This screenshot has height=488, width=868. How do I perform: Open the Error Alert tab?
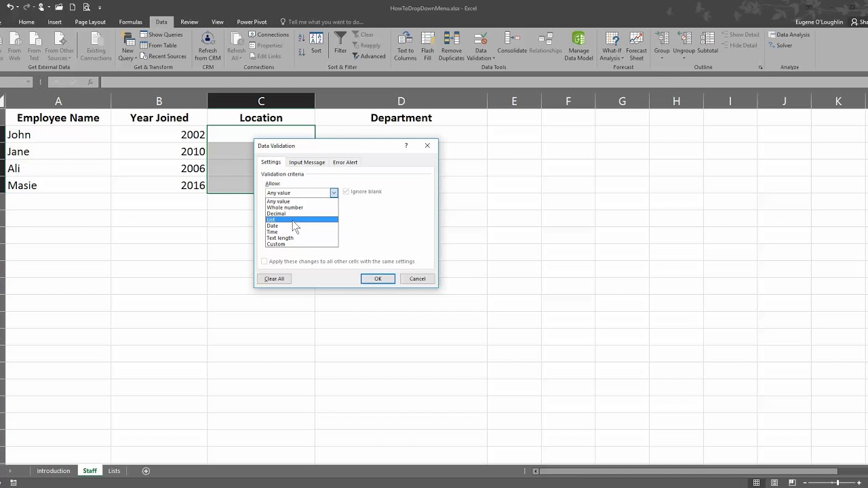click(345, 163)
